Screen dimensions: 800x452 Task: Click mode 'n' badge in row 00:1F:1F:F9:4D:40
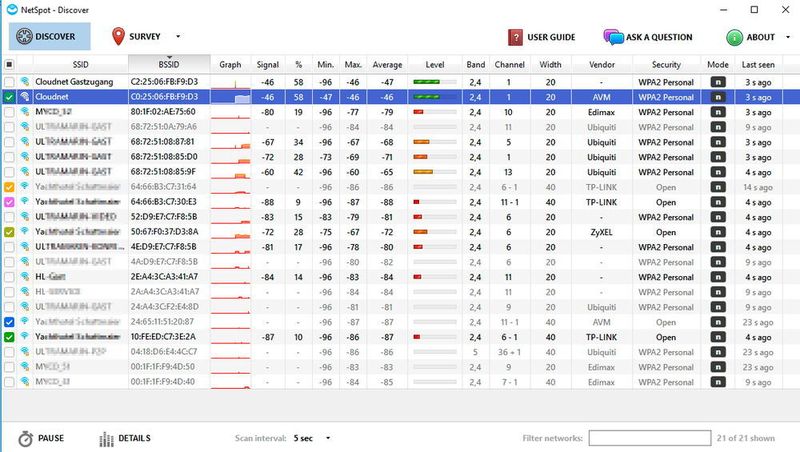click(x=718, y=382)
